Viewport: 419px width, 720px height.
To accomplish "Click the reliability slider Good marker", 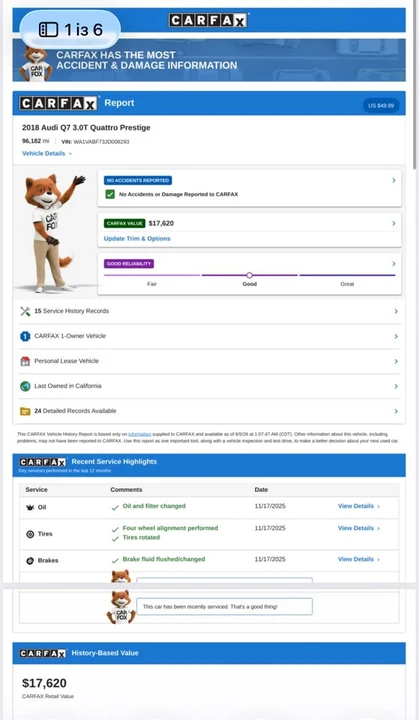I will (x=249, y=275).
